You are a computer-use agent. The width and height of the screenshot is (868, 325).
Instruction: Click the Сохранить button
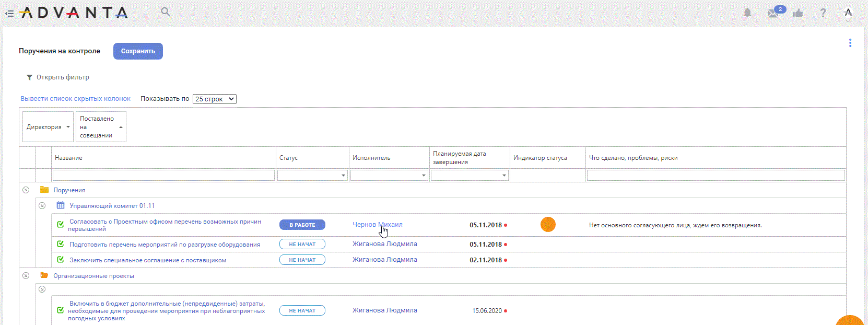coord(138,51)
